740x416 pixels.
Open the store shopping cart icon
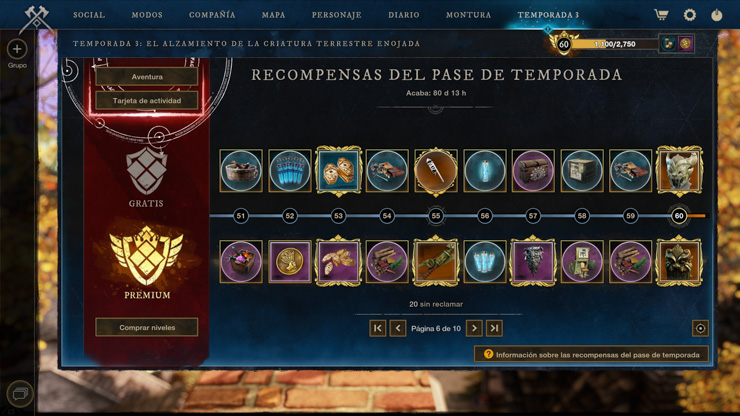click(661, 15)
